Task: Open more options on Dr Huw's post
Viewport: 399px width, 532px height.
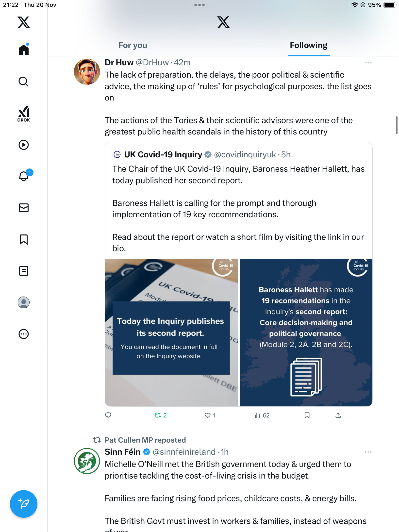Action: [368, 63]
